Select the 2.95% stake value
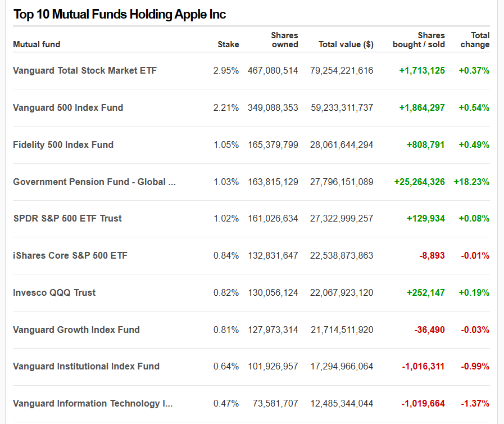This screenshot has height=424, width=504. coord(226,70)
